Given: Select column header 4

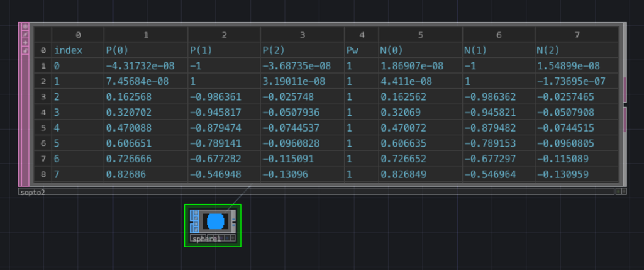Looking at the screenshot, I should pyautogui.click(x=362, y=35).
